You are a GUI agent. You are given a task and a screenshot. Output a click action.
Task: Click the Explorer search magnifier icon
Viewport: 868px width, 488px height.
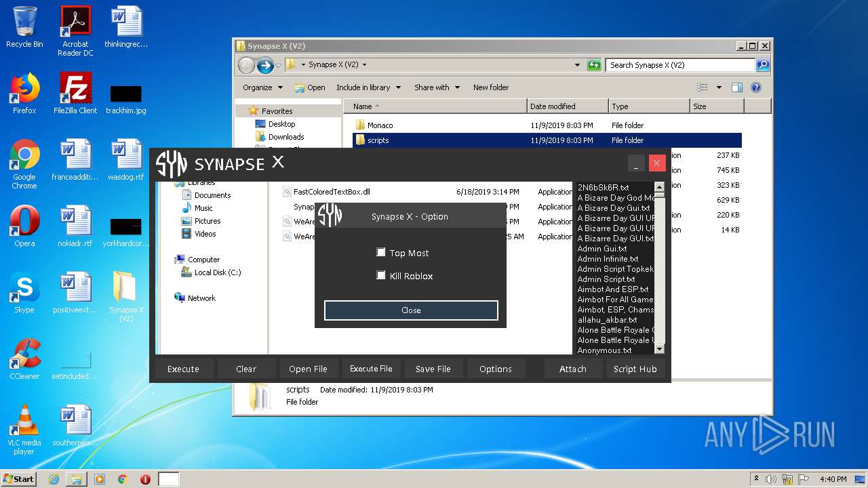click(x=763, y=65)
